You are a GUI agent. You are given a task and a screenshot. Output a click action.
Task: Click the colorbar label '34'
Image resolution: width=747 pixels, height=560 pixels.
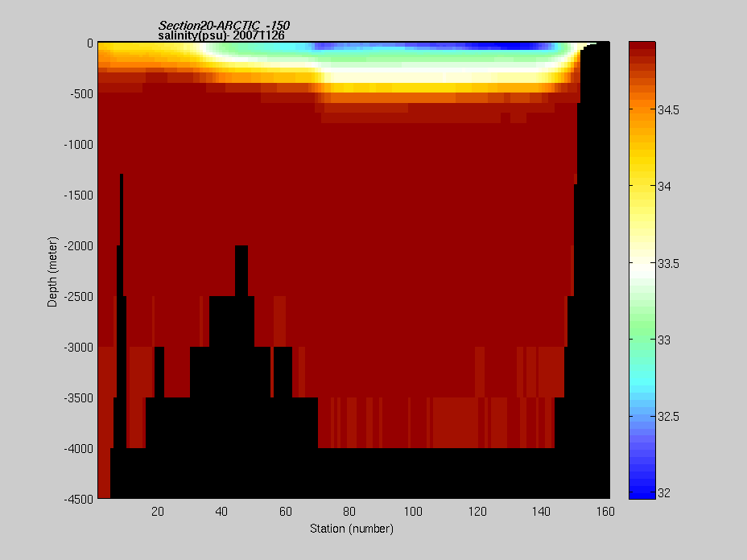(x=664, y=187)
